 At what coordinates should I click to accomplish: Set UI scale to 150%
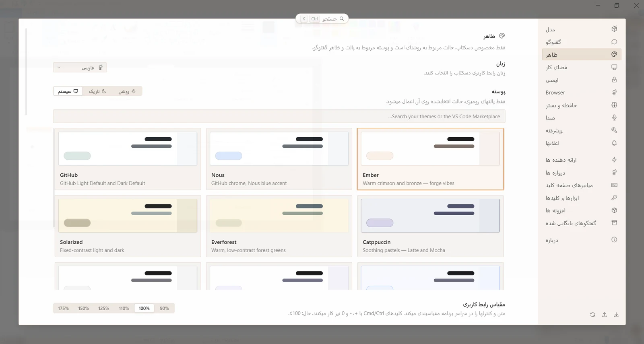(84, 308)
